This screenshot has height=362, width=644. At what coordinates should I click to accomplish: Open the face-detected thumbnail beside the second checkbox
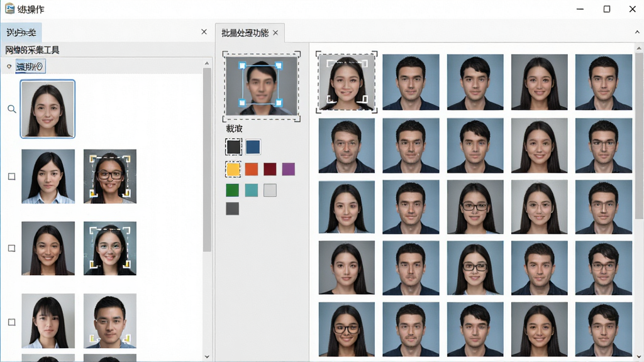click(x=110, y=248)
